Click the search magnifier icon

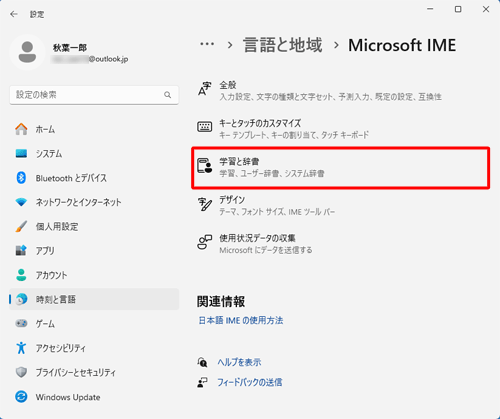tap(168, 95)
